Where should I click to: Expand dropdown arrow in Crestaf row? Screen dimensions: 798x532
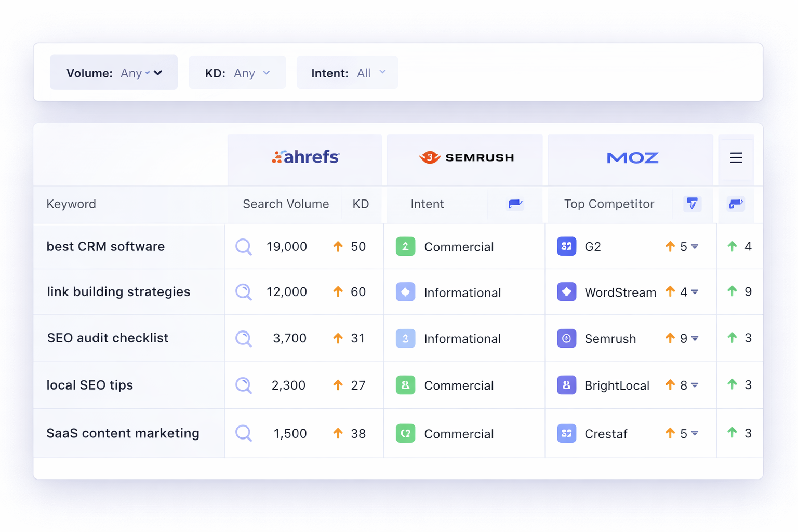click(x=695, y=434)
